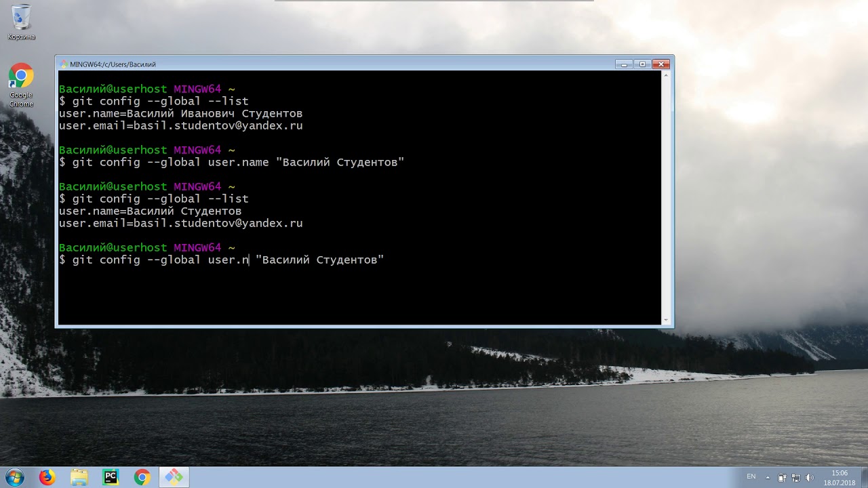868x488 pixels.
Task: Click the terminal scrollbar up arrow
Action: (666, 76)
